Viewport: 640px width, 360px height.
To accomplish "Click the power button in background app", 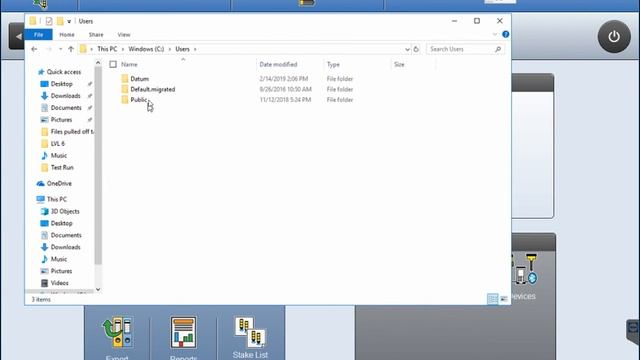I will pos(614,37).
